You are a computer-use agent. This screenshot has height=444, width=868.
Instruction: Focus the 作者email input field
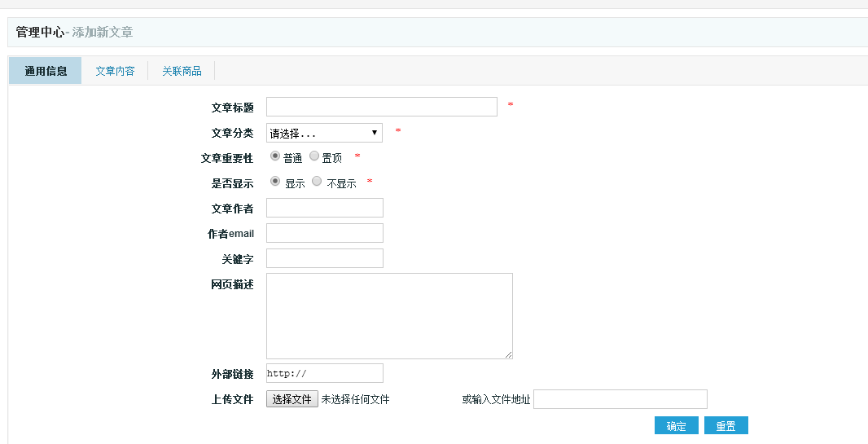click(x=324, y=233)
